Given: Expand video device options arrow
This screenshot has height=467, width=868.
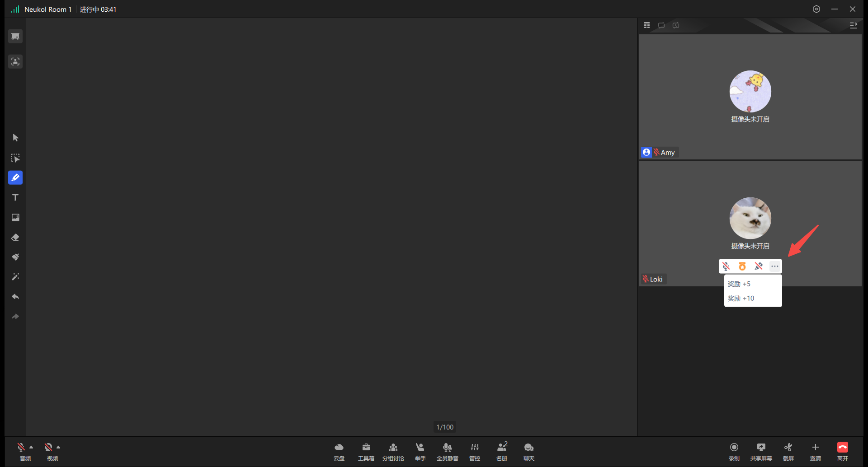Looking at the screenshot, I should click(58, 447).
